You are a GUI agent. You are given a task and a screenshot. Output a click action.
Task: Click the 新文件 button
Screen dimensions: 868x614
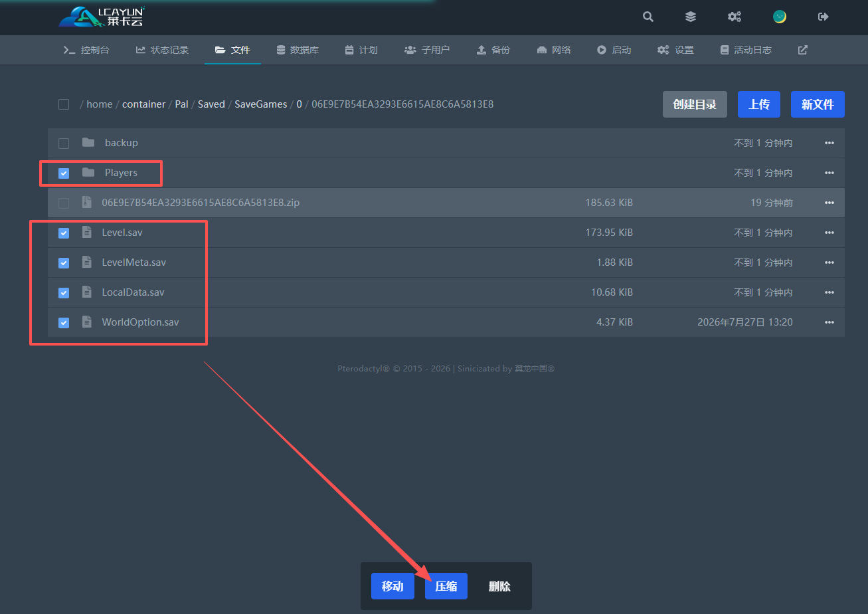coord(818,104)
